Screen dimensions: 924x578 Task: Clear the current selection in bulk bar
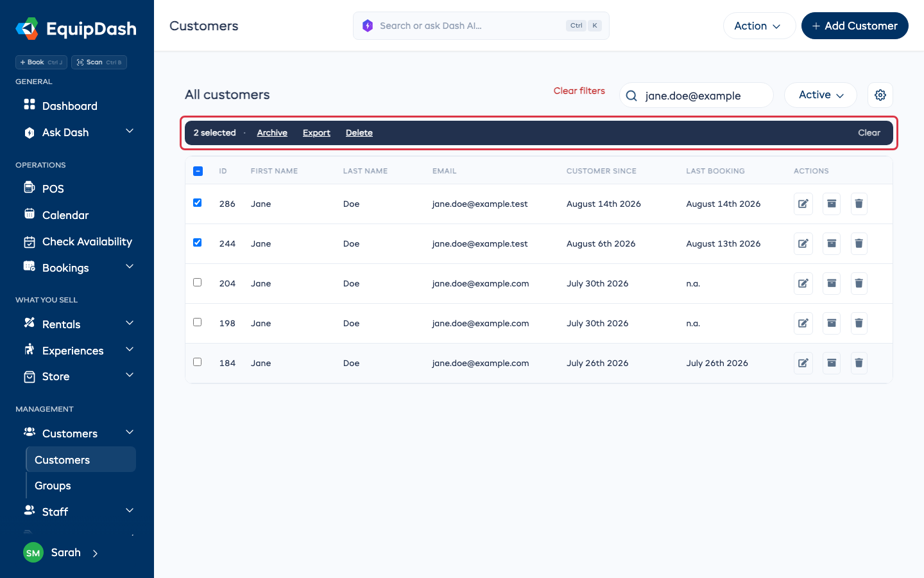869,133
